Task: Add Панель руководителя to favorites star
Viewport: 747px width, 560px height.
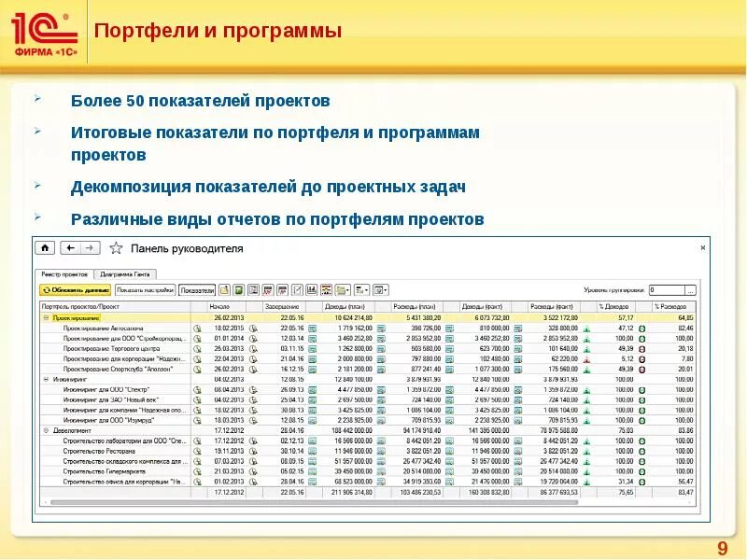Action: pyautogui.click(x=116, y=248)
